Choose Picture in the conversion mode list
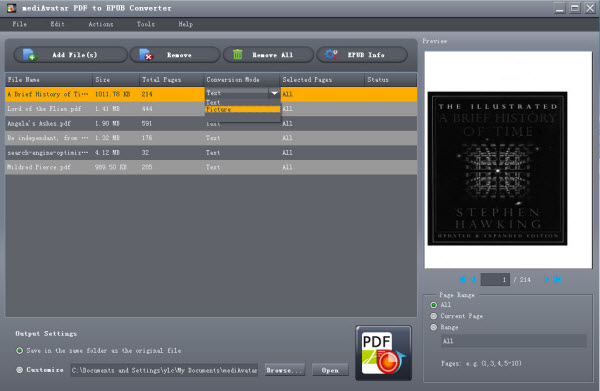The height and width of the screenshot is (391, 600). [x=243, y=109]
